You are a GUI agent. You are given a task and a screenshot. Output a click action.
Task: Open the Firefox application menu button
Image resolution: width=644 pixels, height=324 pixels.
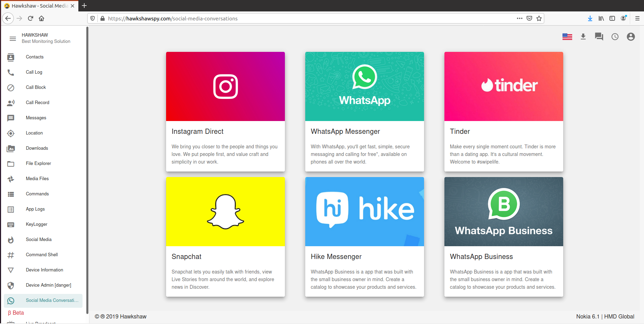click(637, 18)
